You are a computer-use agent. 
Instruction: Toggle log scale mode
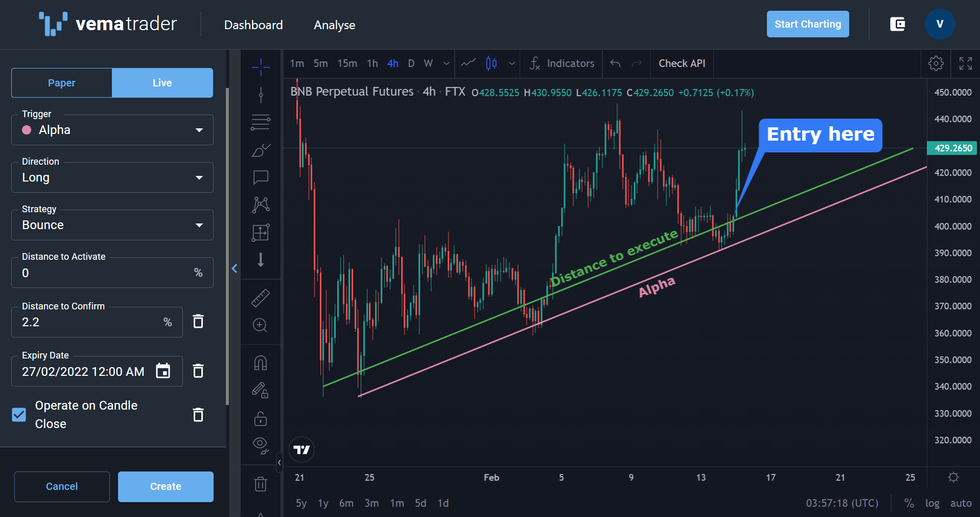coord(932,503)
